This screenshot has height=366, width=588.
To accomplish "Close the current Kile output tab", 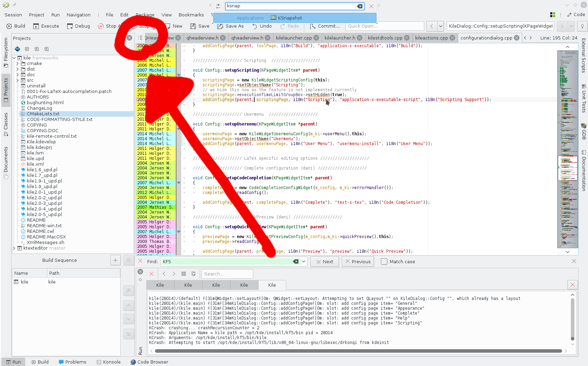I will click(x=573, y=285).
